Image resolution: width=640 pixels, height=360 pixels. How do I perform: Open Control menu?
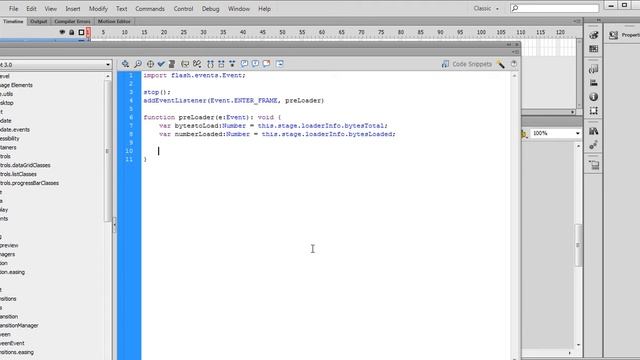(183, 9)
